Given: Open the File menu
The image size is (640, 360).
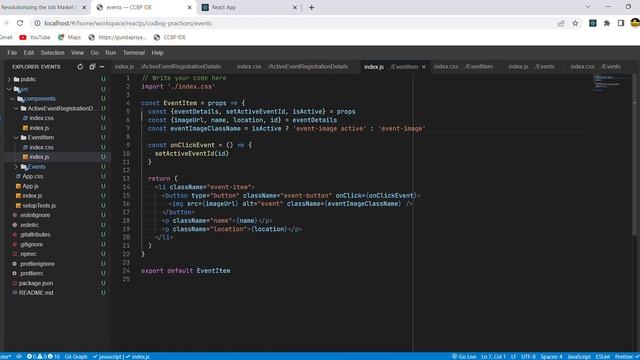Looking at the screenshot, I should click(x=12, y=53).
